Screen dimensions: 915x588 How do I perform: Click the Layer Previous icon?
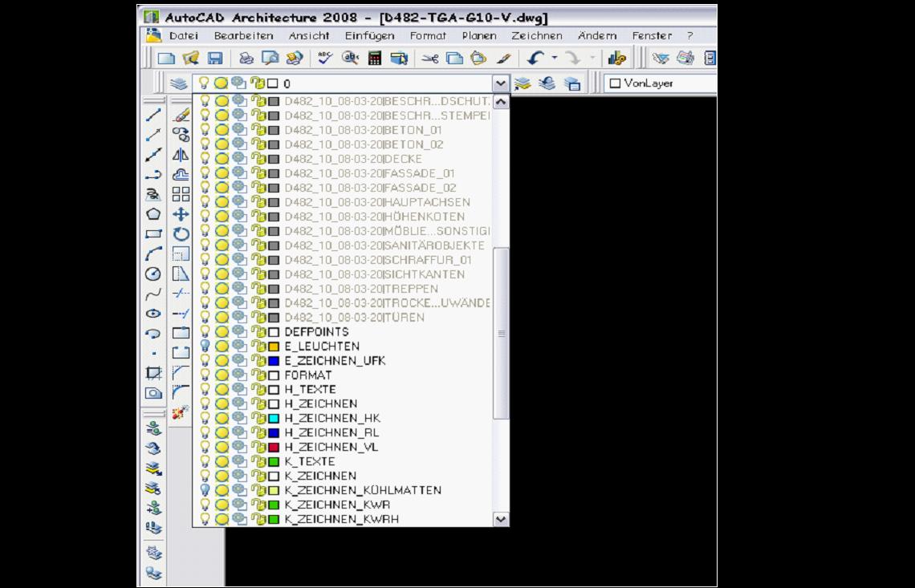pyautogui.click(x=547, y=83)
